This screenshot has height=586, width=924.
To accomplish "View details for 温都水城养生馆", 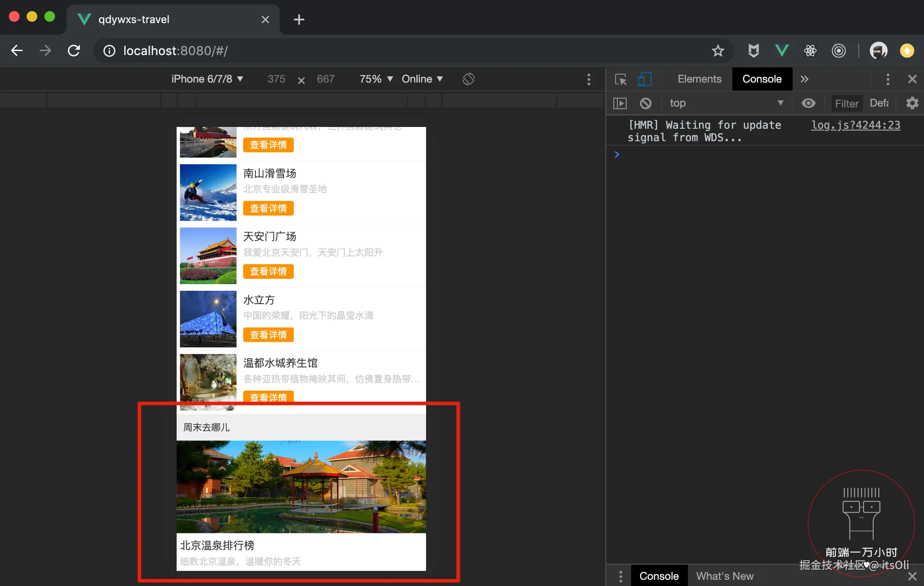I will 269,396.
